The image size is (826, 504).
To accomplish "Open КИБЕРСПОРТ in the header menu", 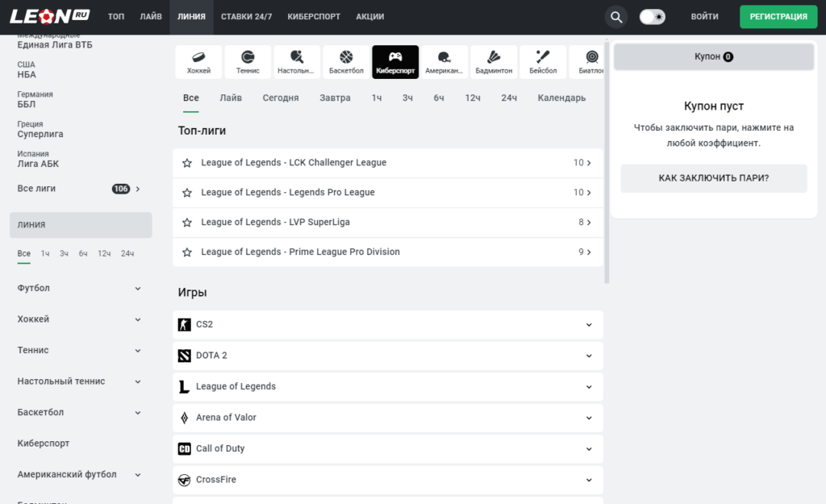I will [314, 17].
